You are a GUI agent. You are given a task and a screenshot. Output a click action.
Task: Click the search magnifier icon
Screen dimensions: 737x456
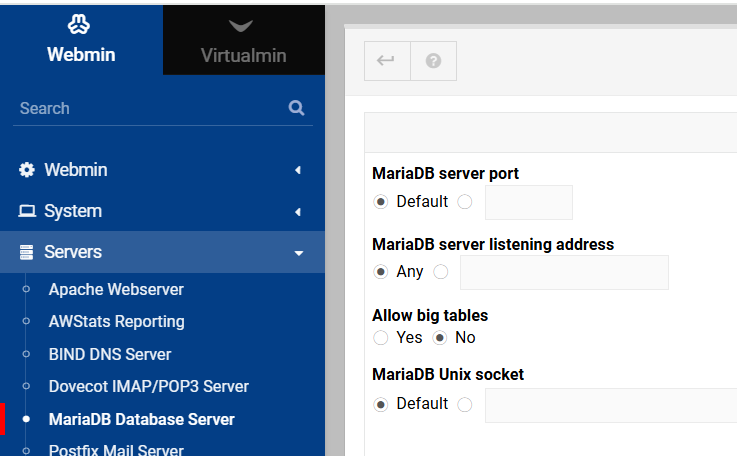tap(296, 108)
